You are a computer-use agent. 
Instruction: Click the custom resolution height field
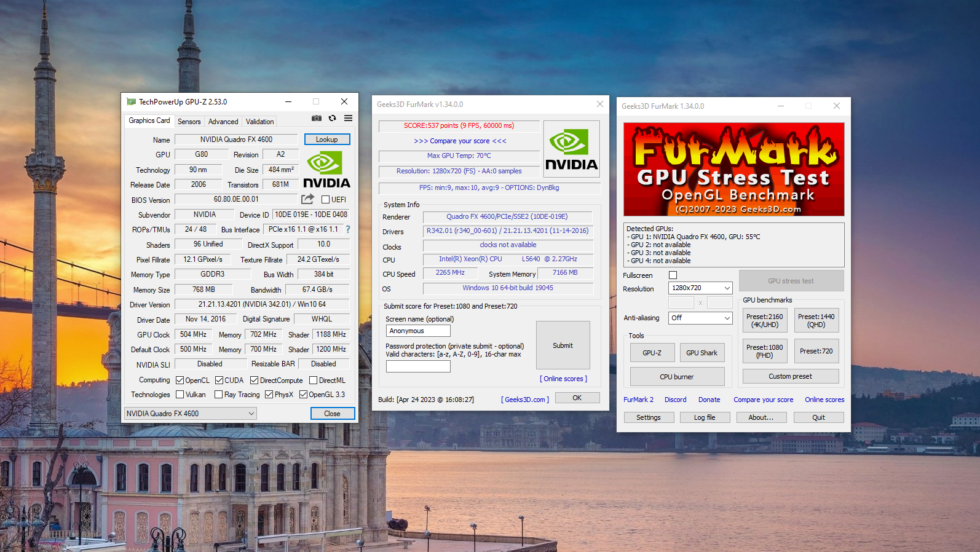[x=720, y=302]
